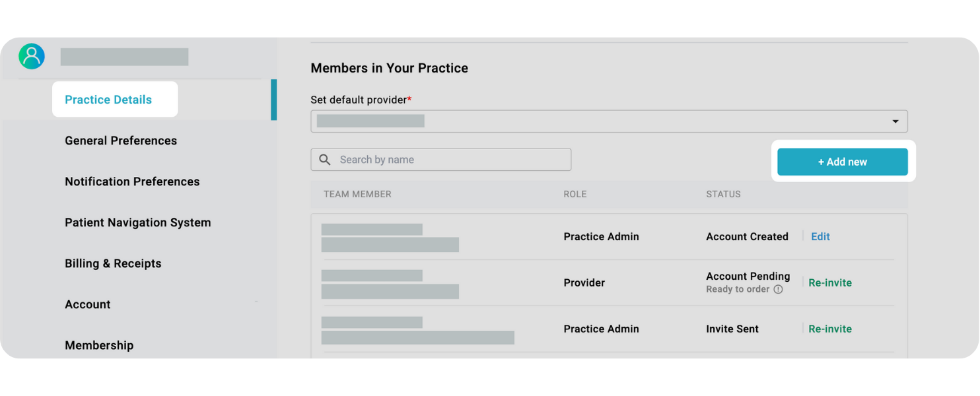The height and width of the screenshot is (396, 980).
Task: Select Practice Details in the sidebar
Action: pyautogui.click(x=108, y=100)
